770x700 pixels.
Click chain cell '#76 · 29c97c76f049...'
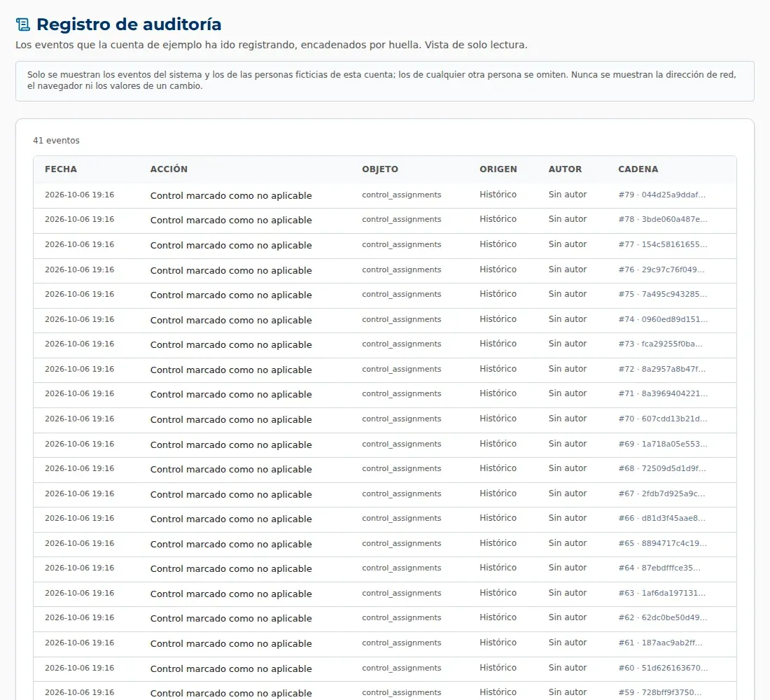pos(661,269)
